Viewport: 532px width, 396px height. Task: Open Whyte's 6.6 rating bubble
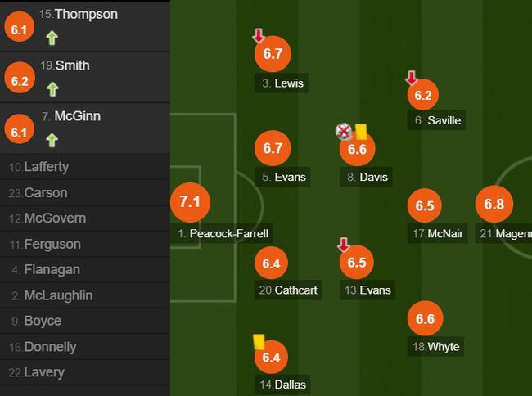click(425, 319)
